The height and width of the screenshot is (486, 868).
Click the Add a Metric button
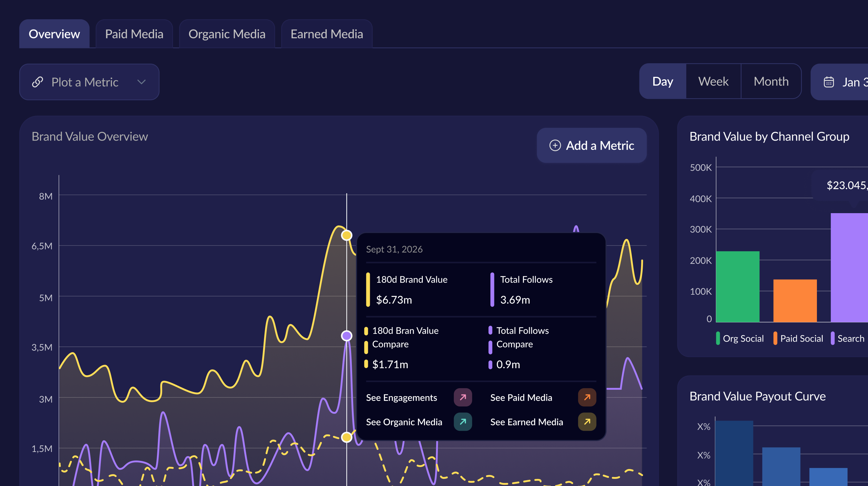click(x=591, y=145)
